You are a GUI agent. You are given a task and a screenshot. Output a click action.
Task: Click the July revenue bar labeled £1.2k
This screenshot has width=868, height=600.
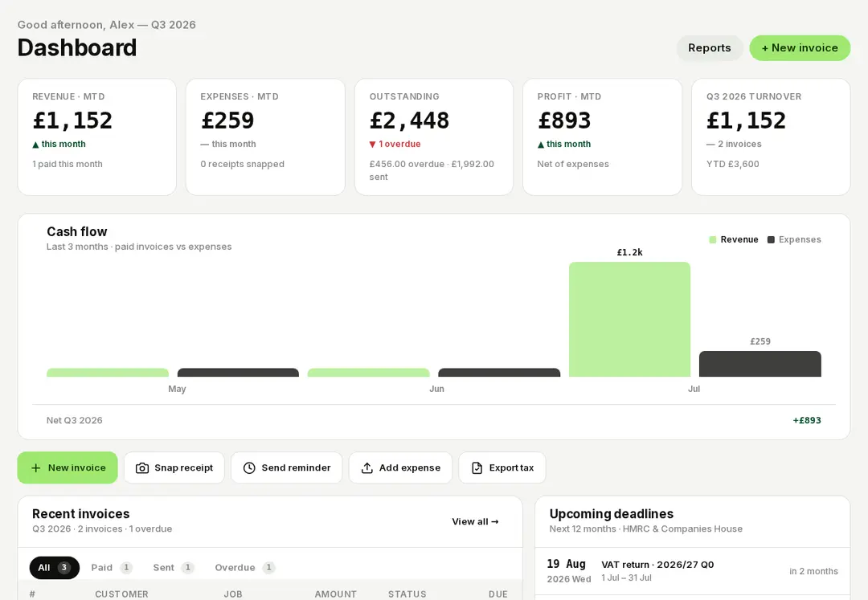(x=629, y=319)
